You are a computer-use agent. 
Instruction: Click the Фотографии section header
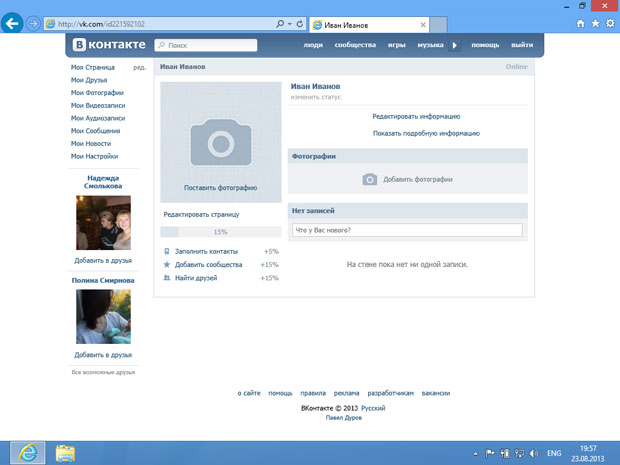pos(408,156)
